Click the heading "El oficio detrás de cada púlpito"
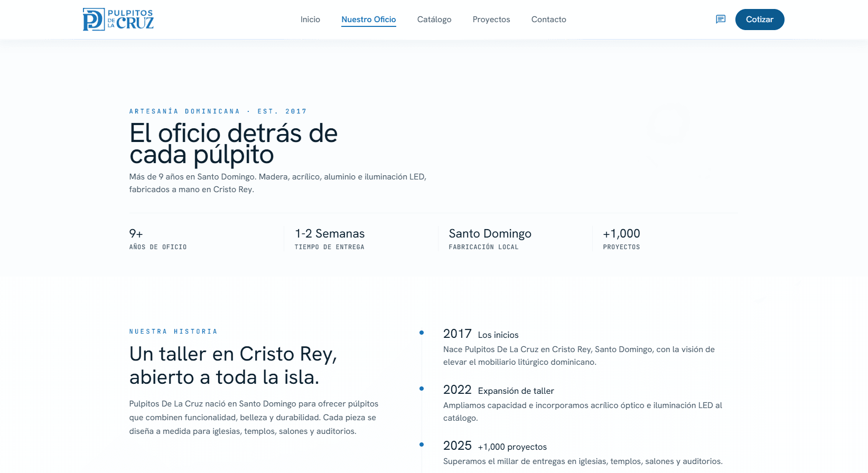 (234, 144)
